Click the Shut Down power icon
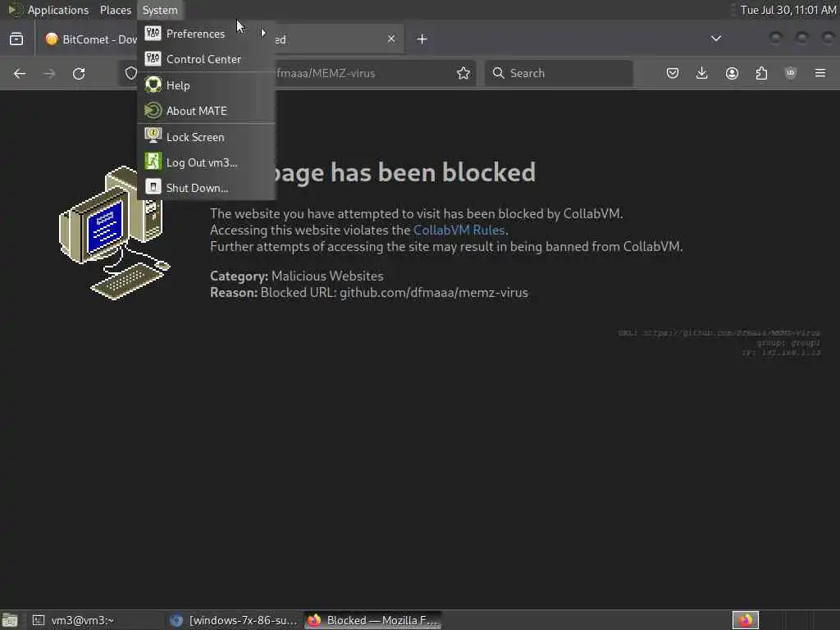840x630 pixels. click(153, 187)
